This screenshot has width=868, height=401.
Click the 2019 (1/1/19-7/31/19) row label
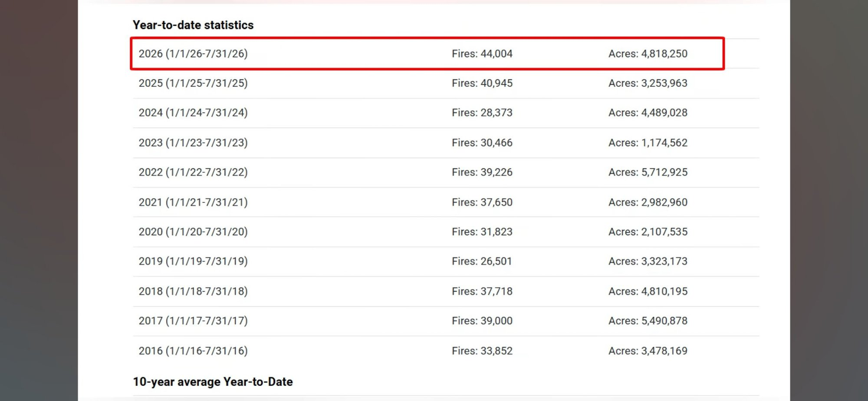[193, 261]
